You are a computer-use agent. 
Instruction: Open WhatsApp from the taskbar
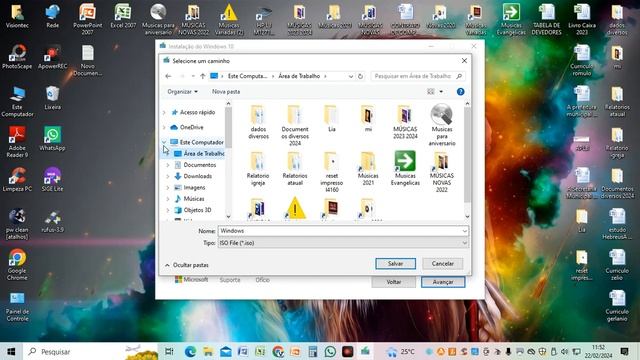330,351
